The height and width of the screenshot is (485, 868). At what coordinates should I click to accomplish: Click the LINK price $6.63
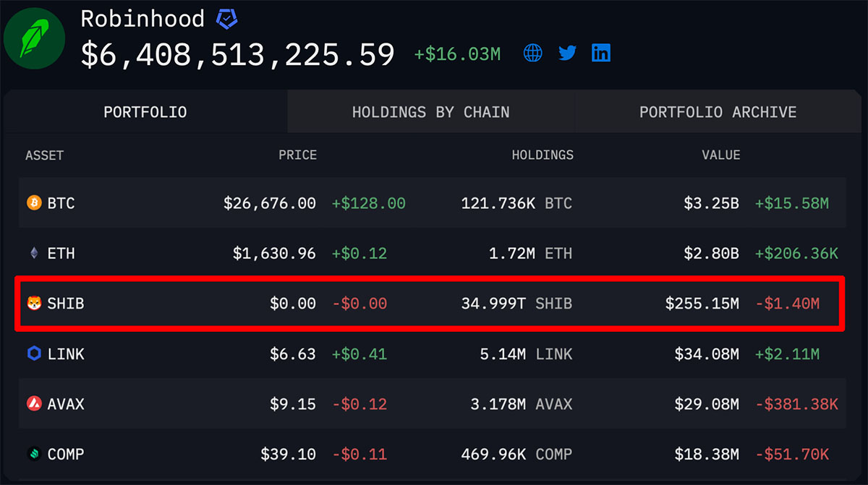pos(293,354)
